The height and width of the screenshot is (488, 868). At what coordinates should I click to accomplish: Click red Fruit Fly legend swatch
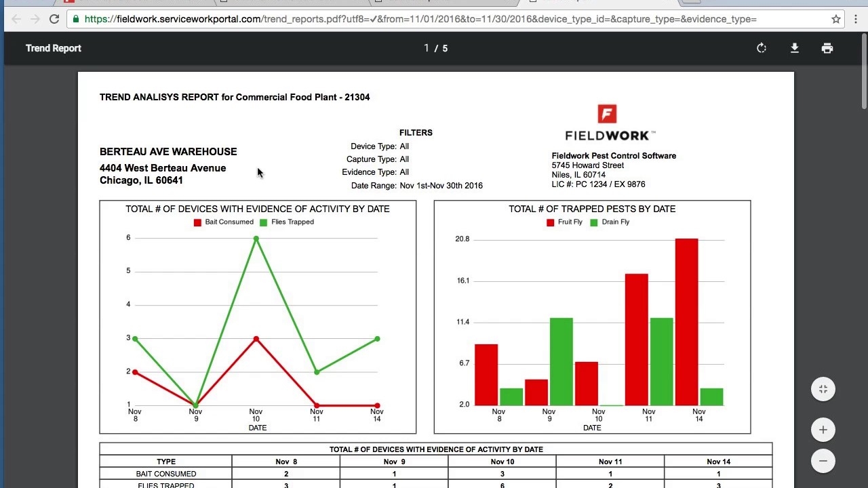(x=550, y=222)
